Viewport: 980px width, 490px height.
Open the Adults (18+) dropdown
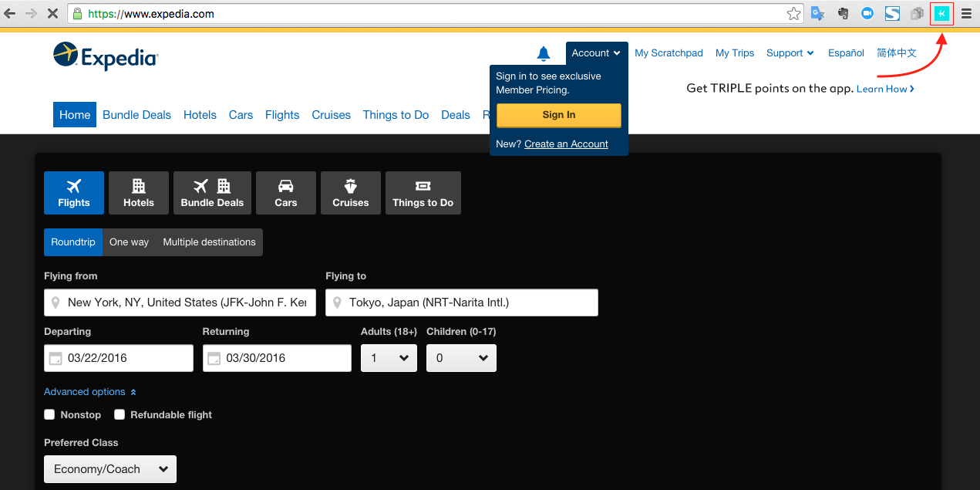click(x=389, y=358)
